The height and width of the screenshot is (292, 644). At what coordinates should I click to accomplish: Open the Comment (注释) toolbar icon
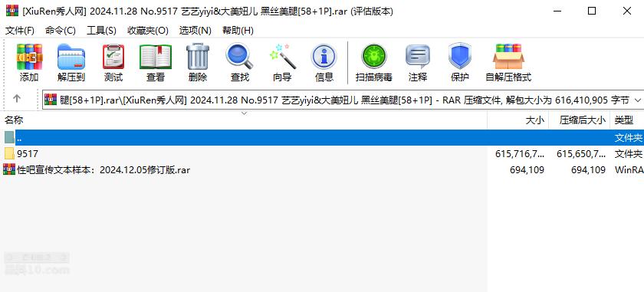[418, 62]
